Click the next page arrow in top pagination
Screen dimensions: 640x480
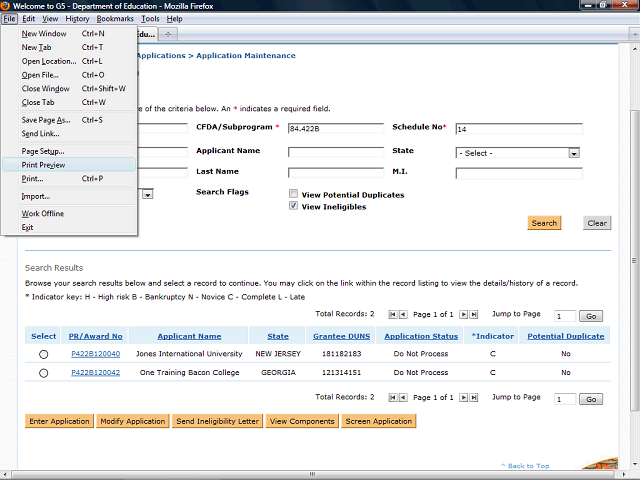pyautogui.click(x=462, y=314)
